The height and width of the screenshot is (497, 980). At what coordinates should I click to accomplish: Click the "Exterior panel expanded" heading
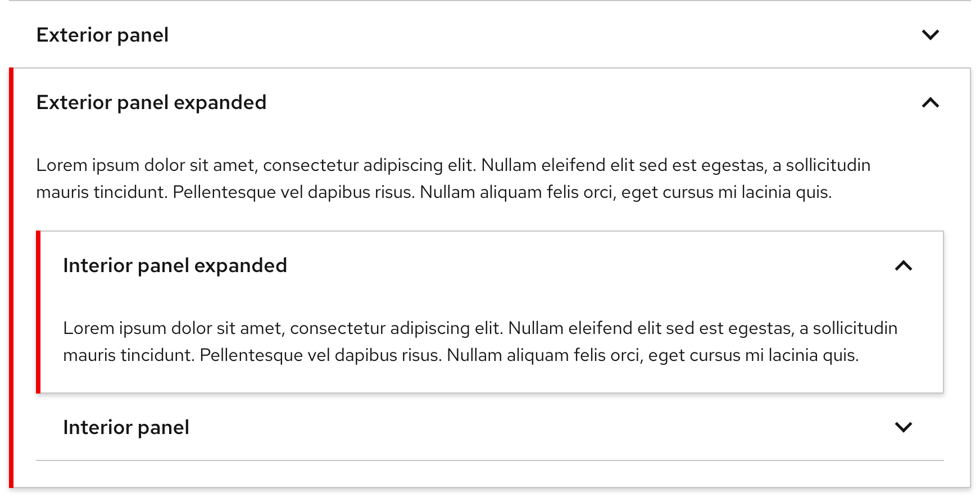[x=151, y=102]
